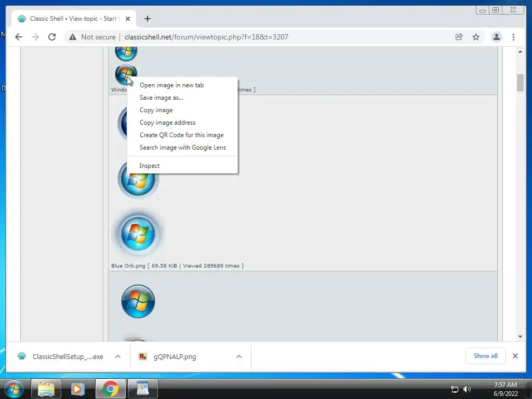Click the forward navigation arrow
Image resolution: width=532 pixels, height=399 pixels.
pos(35,37)
